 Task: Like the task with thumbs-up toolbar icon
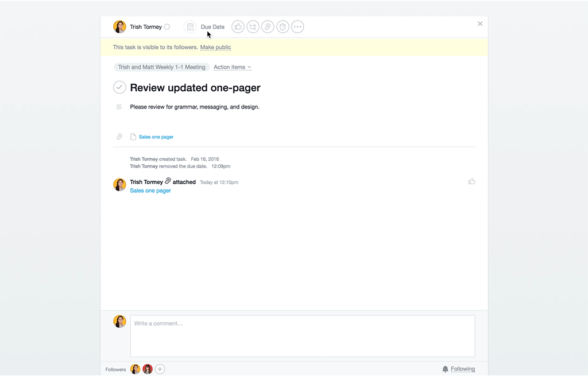tap(238, 27)
